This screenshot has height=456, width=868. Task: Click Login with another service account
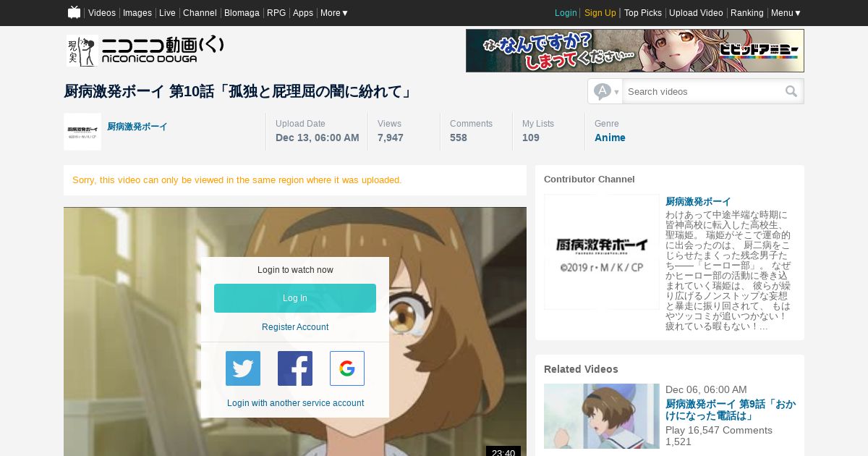tap(295, 403)
